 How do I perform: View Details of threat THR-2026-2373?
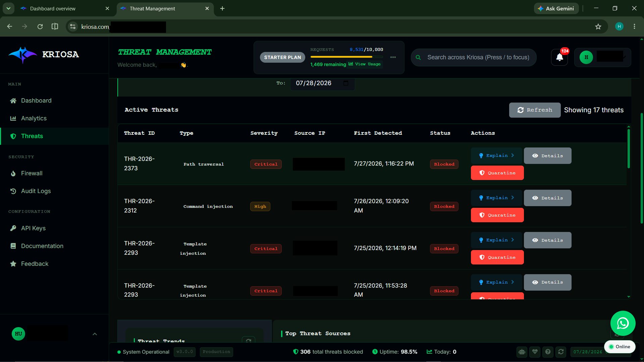click(x=547, y=156)
